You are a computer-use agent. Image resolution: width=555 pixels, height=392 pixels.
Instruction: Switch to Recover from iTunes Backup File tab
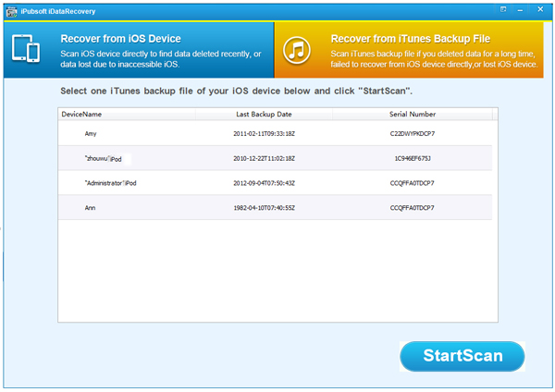[x=409, y=50]
